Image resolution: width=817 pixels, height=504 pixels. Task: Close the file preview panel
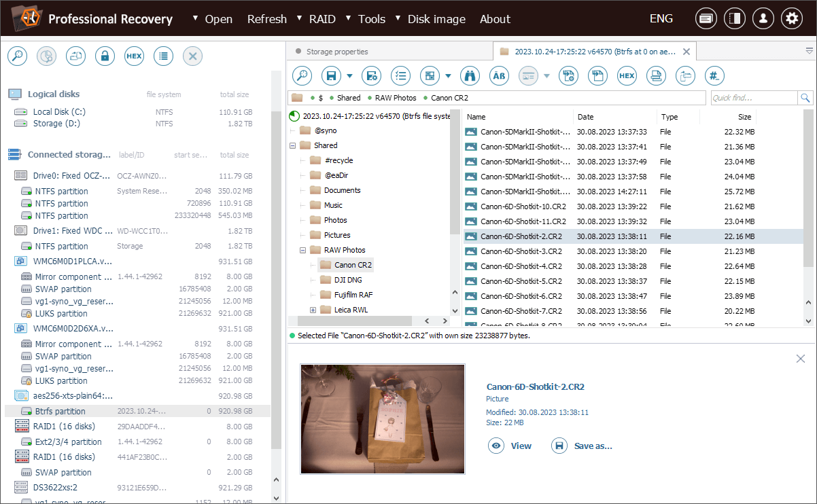pos(801,359)
